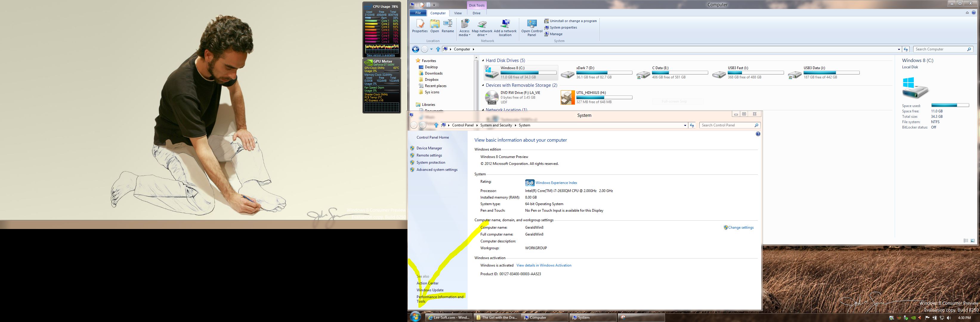Click the up-arrow in System window
The image size is (980, 322).
coord(436,125)
